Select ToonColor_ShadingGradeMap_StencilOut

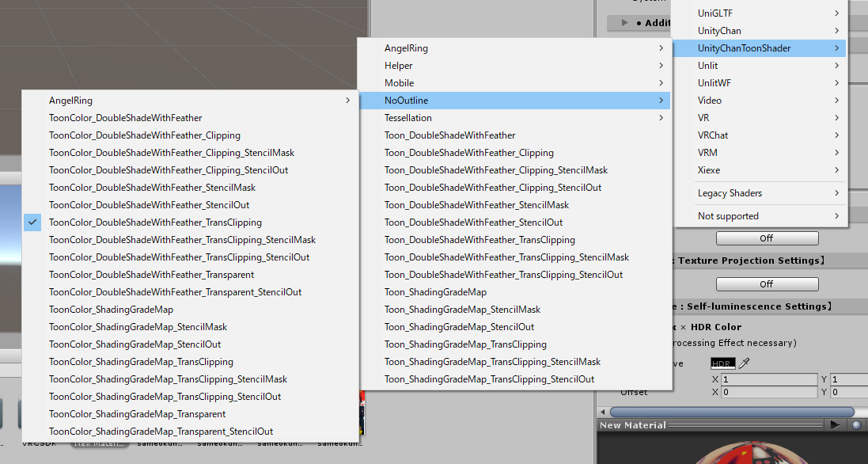point(191,344)
